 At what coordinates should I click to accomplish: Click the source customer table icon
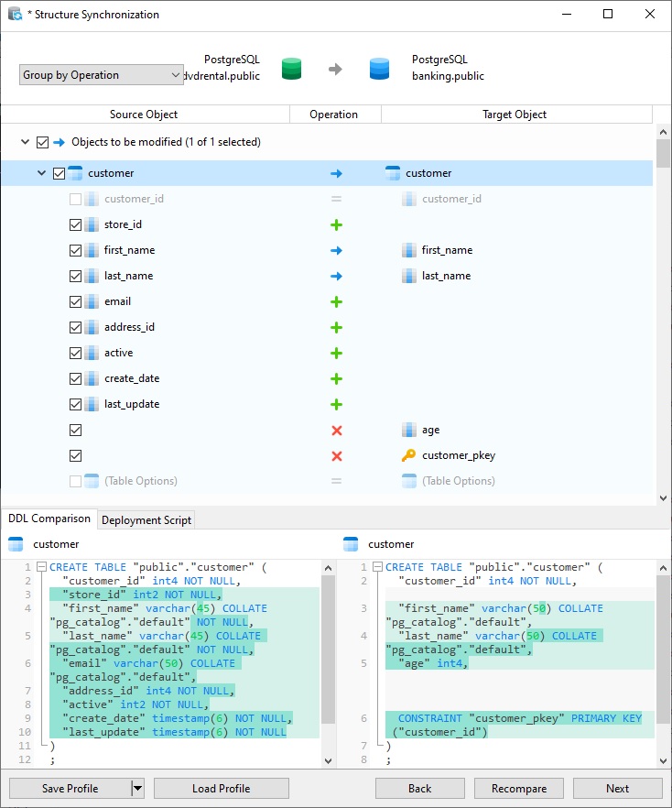click(75, 173)
